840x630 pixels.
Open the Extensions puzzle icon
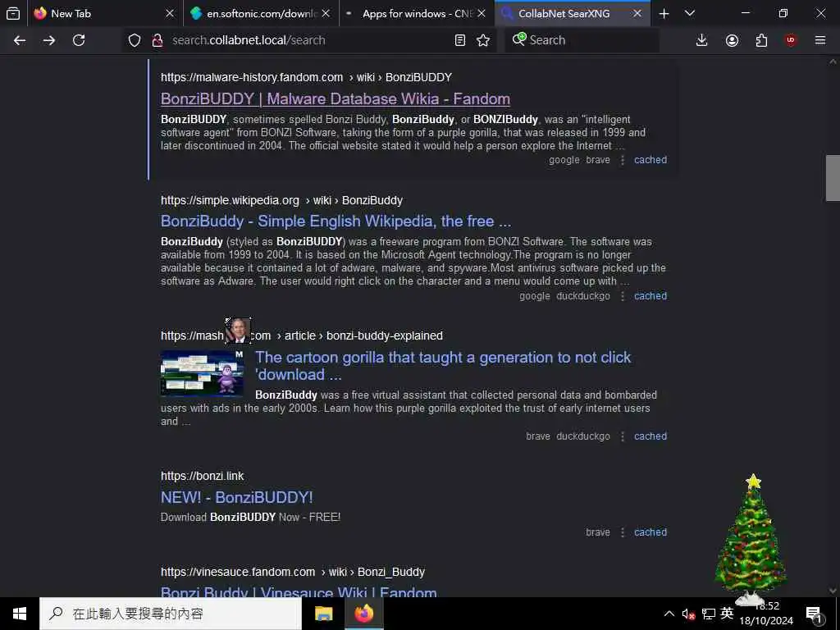coord(761,40)
